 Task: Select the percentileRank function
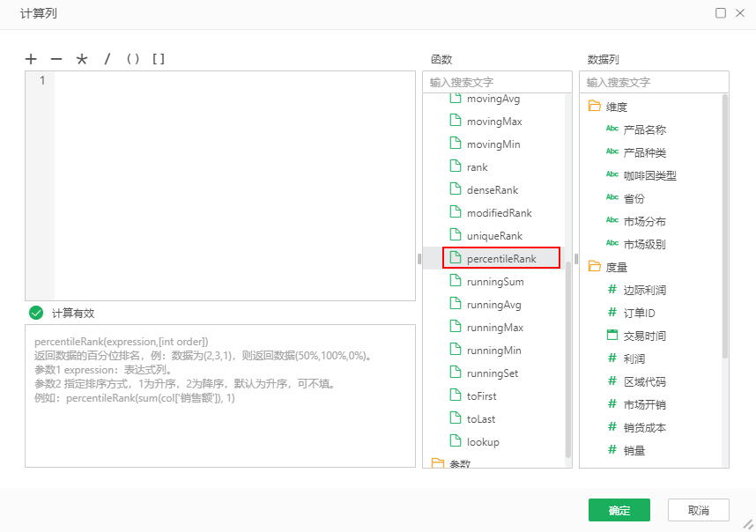(x=500, y=258)
